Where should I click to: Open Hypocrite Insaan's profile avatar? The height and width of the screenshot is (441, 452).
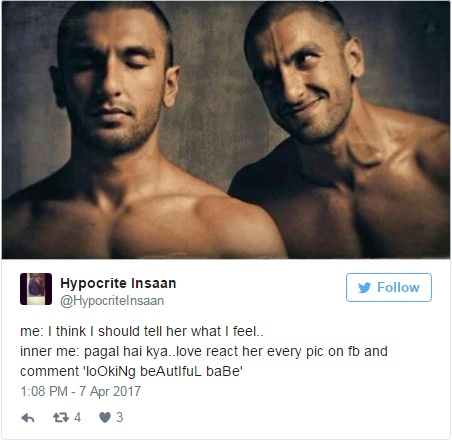point(36,289)
